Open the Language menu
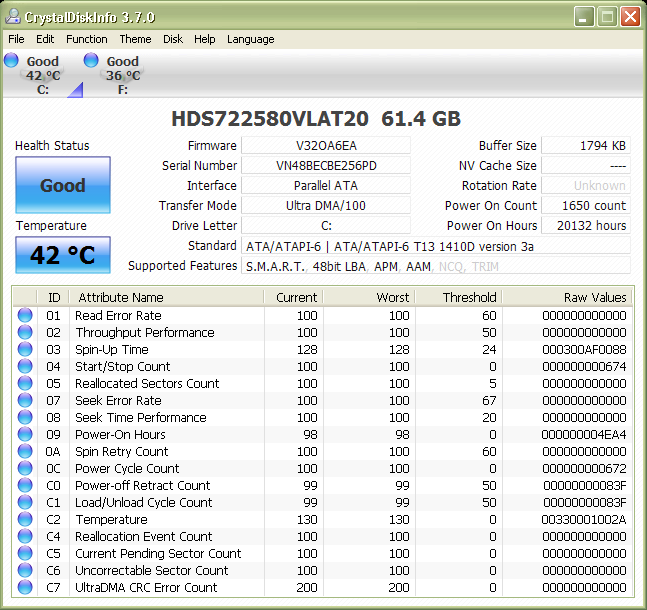Viewport: 647px width, 610px height. 250,39
